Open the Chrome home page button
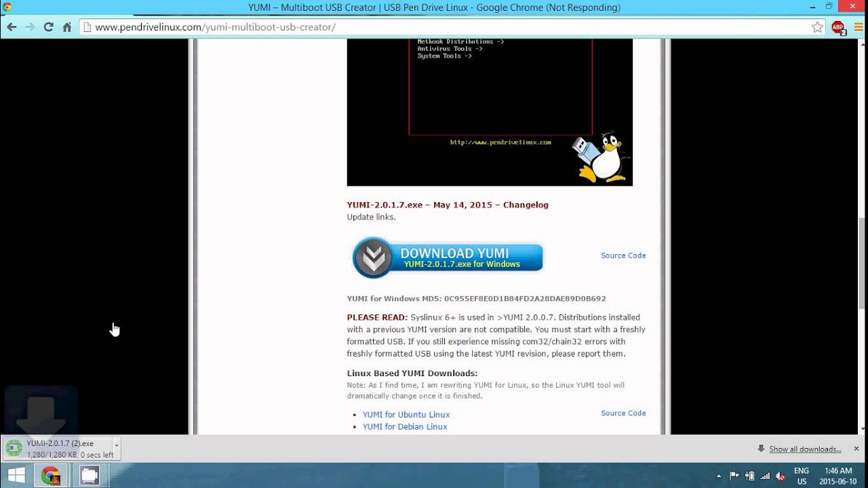This screenshot has height=488, width=868. coord(66,27)
